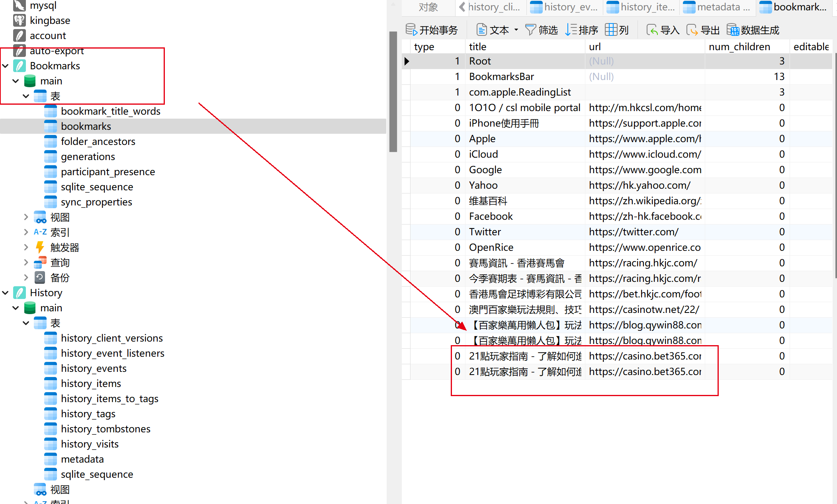Click the generations table icon
Screen dimensions: 837x504
(x=51, y=156)
